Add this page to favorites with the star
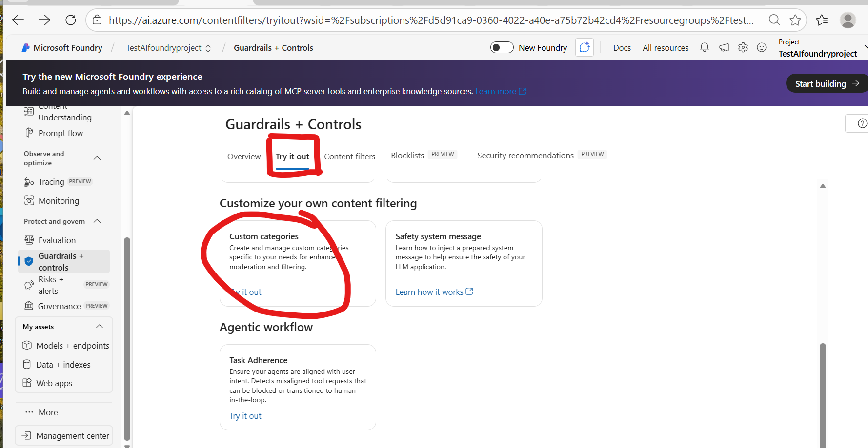Screen dimensions: 868x448 tap(795, 20)
